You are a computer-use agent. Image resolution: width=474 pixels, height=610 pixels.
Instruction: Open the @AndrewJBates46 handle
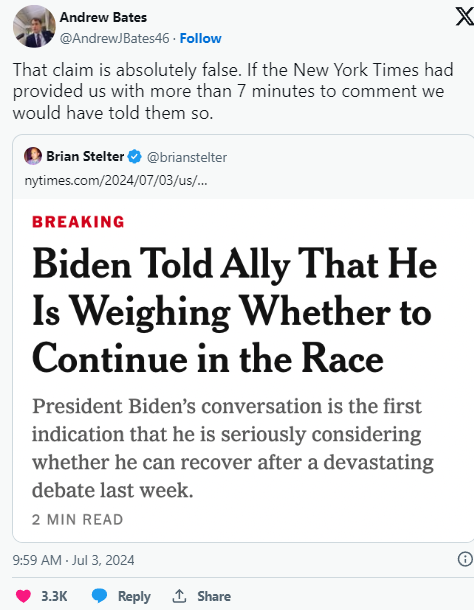click(114, 39)
